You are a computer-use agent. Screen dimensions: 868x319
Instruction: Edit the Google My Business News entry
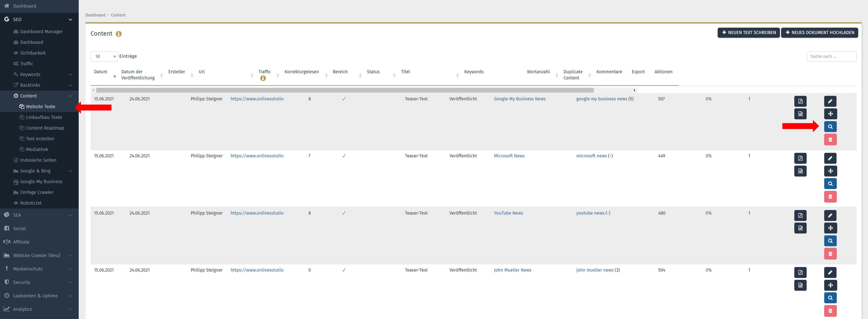point(830,101)
